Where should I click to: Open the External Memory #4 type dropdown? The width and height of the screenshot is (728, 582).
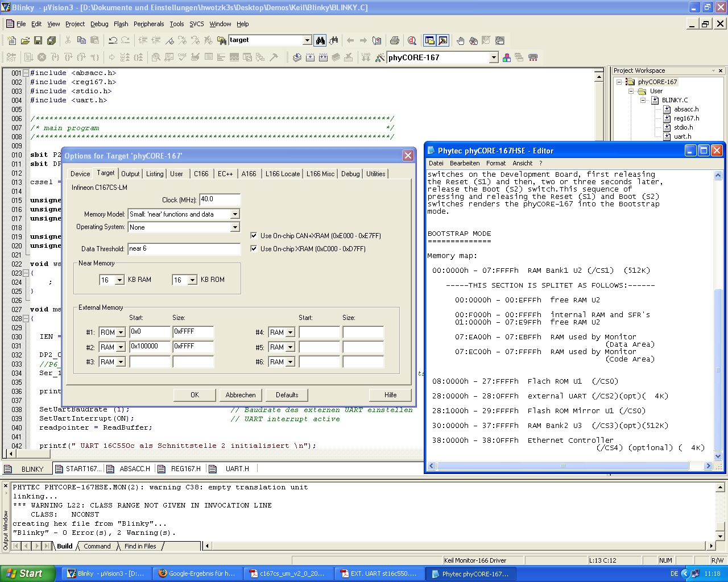290,332
